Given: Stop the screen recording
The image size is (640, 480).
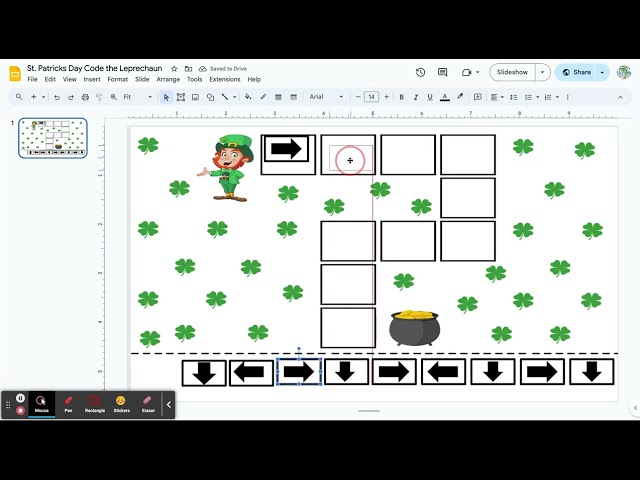Looking at the screenshot, I should click(x=20, y=411).
